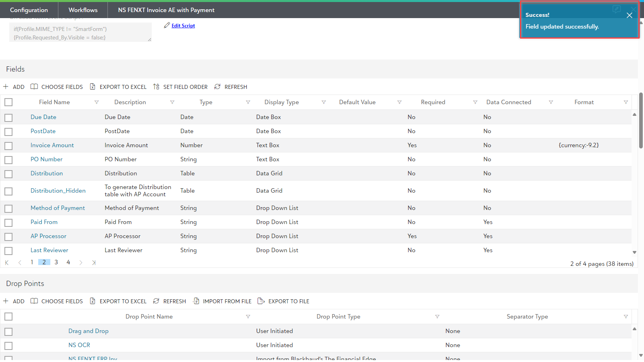Open the Configuration tab

point(29,10)
